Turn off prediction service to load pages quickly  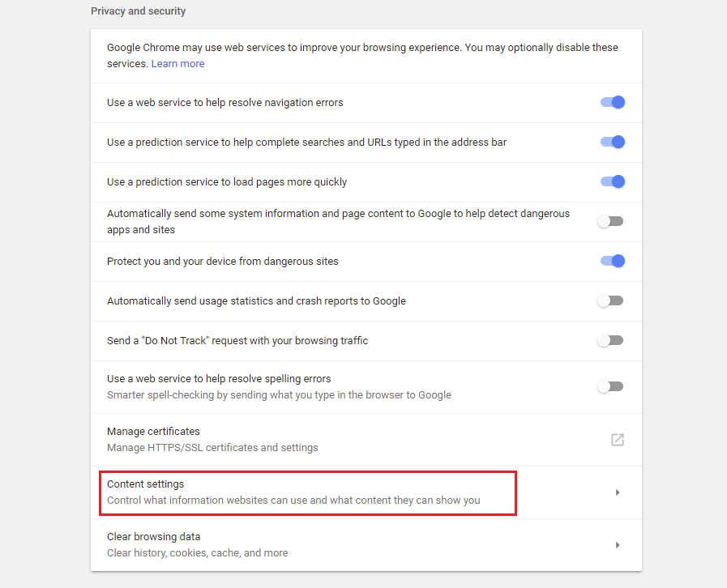click(613, 181)
